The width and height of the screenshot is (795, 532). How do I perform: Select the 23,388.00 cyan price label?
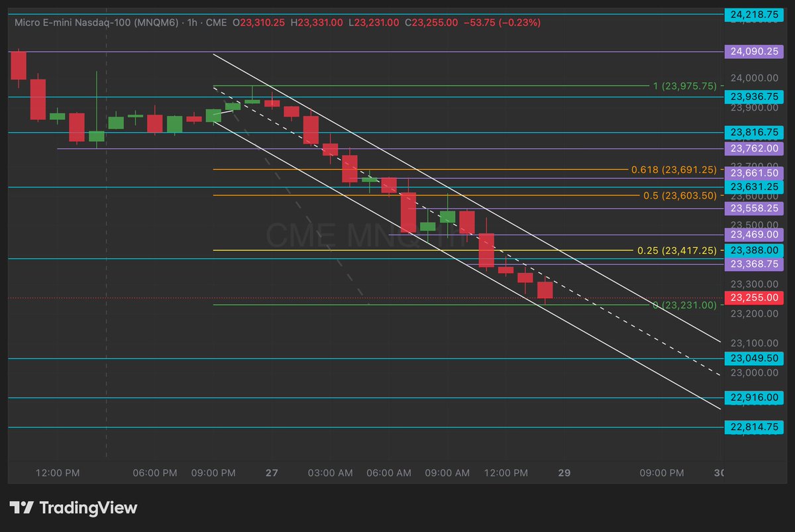tap(754, 250)
